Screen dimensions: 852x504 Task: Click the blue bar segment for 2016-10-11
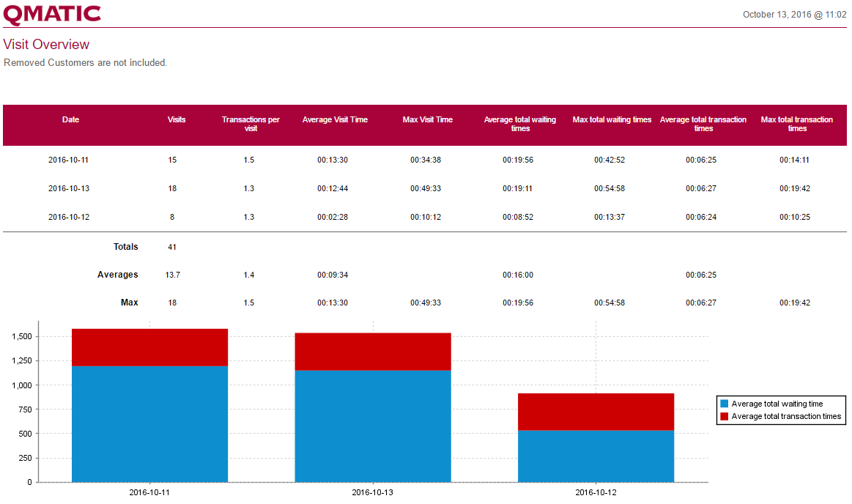pos(149,423)
